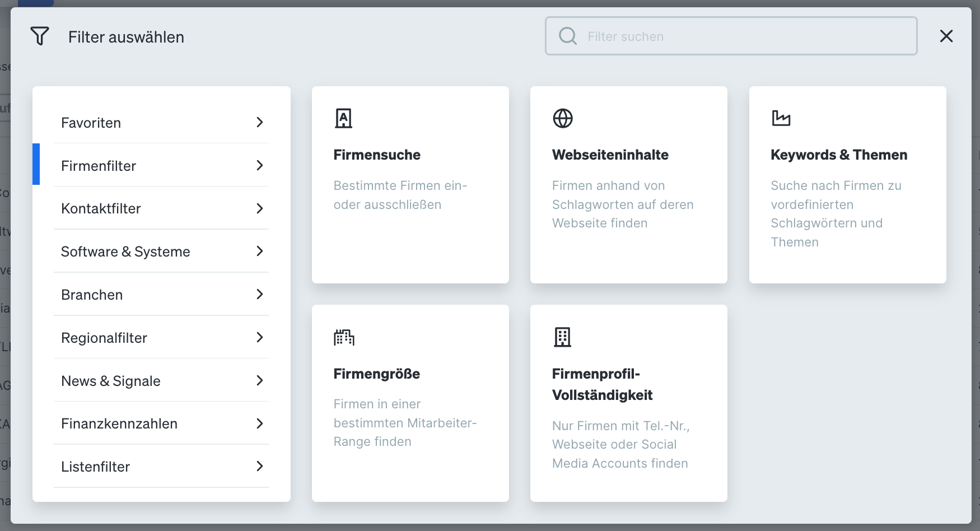The image size is (980, 531).
Task: Click the globe icon above Webseiteninhalte
Action: (562, 118)
